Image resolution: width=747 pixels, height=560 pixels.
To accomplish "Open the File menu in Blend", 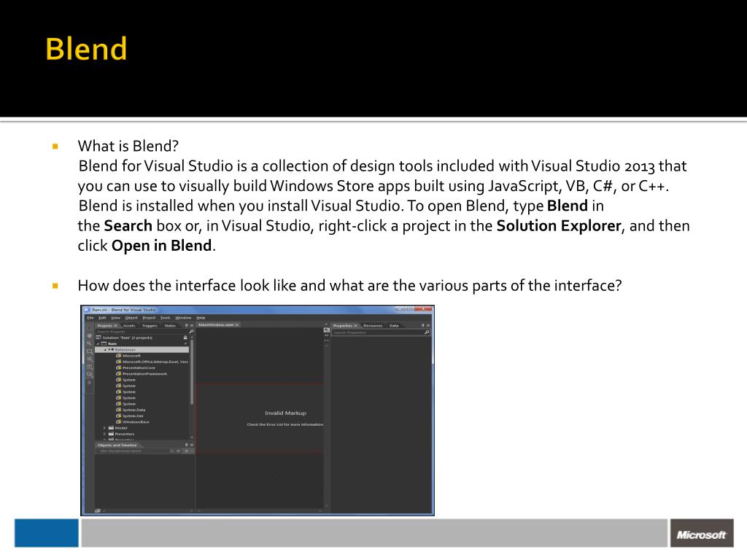I will 90,318.
